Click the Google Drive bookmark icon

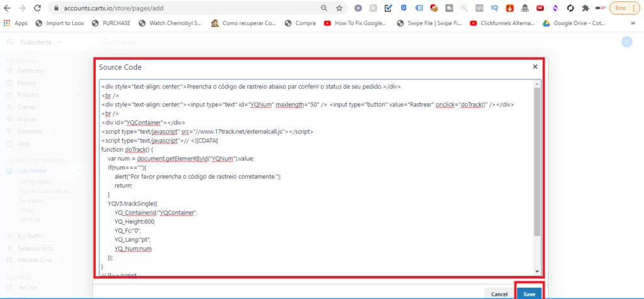pyautogui.click(x=547, y=23)
